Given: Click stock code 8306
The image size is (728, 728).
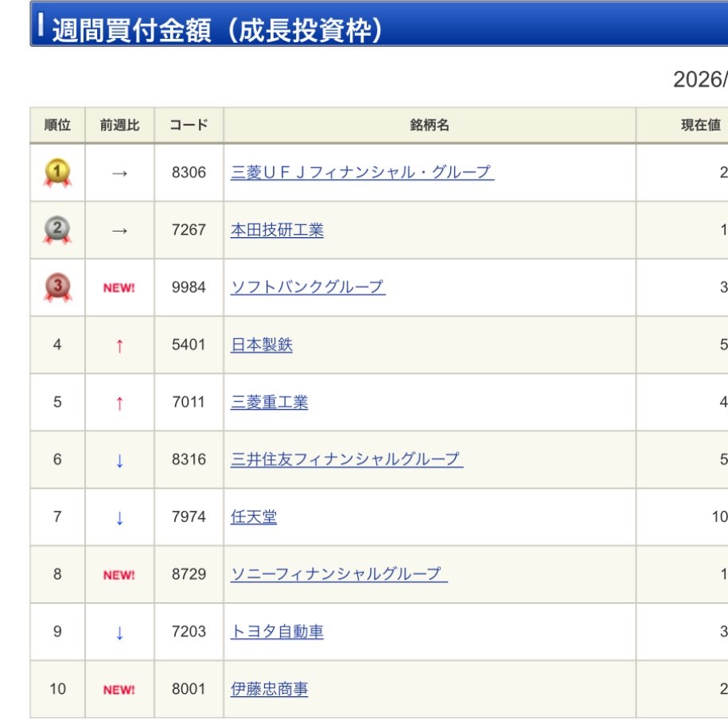Looking at the screenshot, I should coord(189,173).
